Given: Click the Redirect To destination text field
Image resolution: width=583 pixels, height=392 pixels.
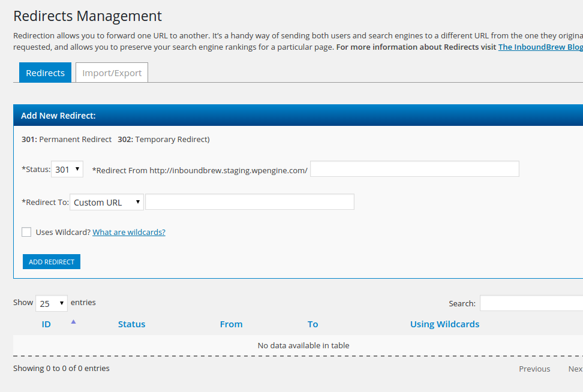Looking at the screenshot, I should 250,202.
